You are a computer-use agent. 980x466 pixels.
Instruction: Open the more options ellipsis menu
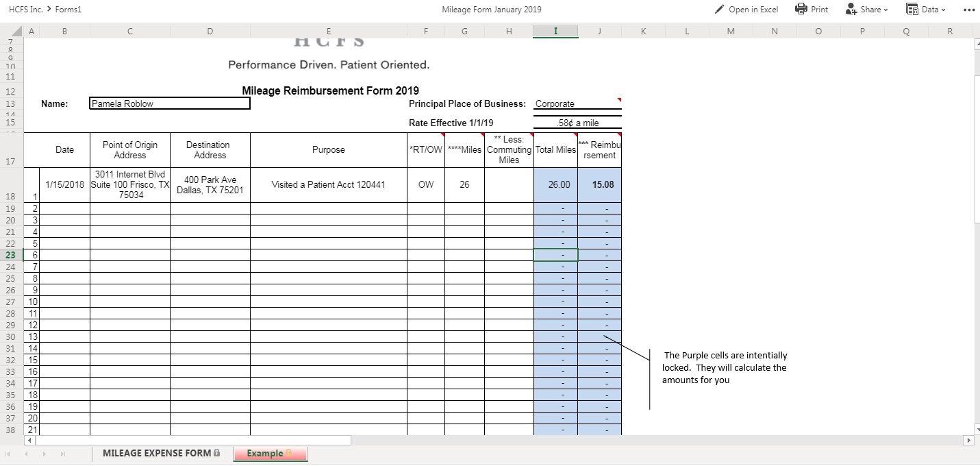click(967, 10)
